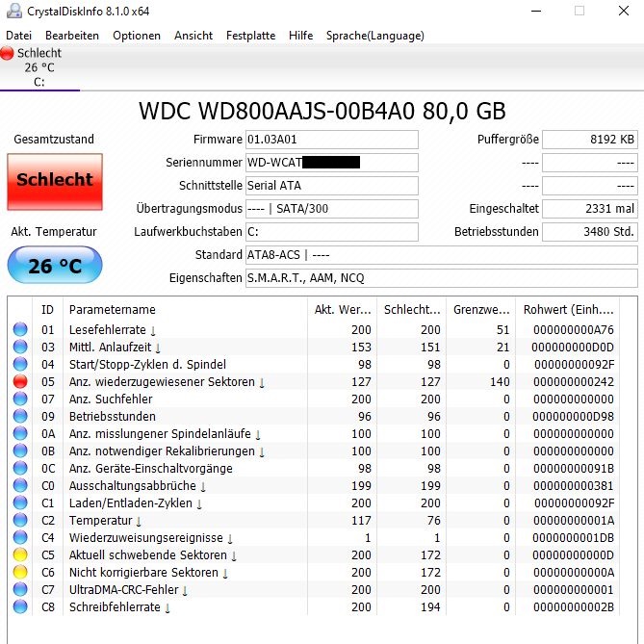This screenshot has width=644, height=644.
Task: Click the blue status icon for Lesefehlerrate
Action: coord(20,329)
